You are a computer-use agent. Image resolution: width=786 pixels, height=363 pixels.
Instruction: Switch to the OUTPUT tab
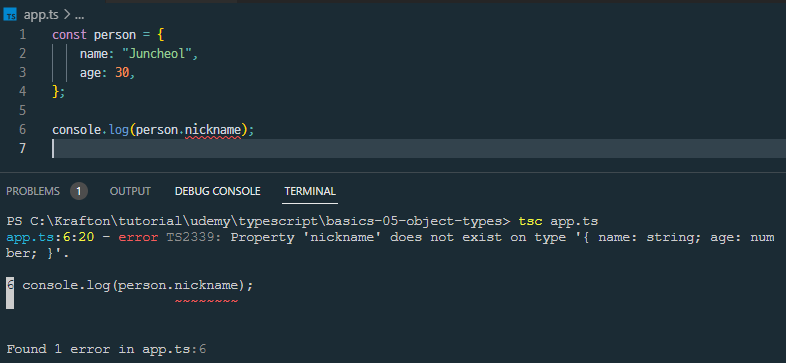point(130,191)
